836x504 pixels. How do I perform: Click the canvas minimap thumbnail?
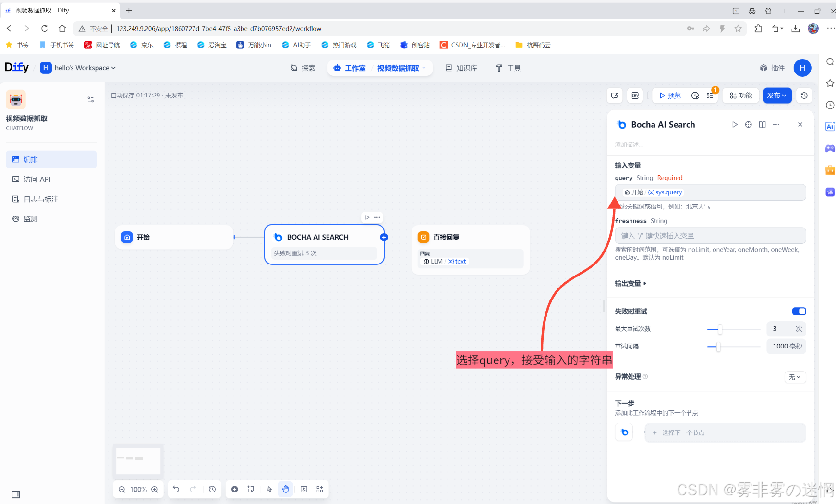coord(138,461)
